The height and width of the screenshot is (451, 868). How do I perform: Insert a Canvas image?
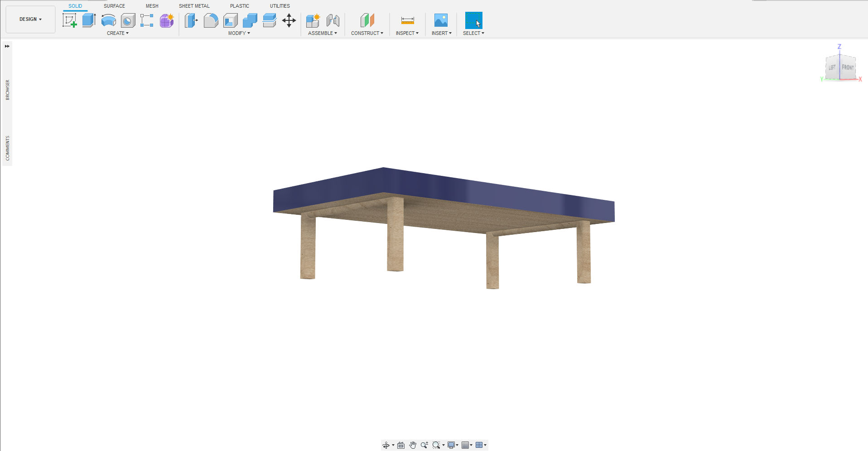[441, 20]
